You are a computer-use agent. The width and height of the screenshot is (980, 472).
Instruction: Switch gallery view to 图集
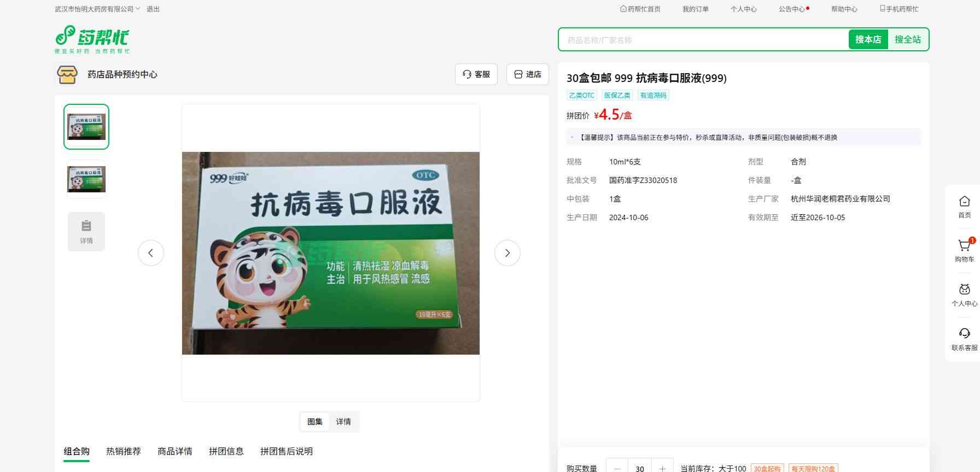click(315, 422)
